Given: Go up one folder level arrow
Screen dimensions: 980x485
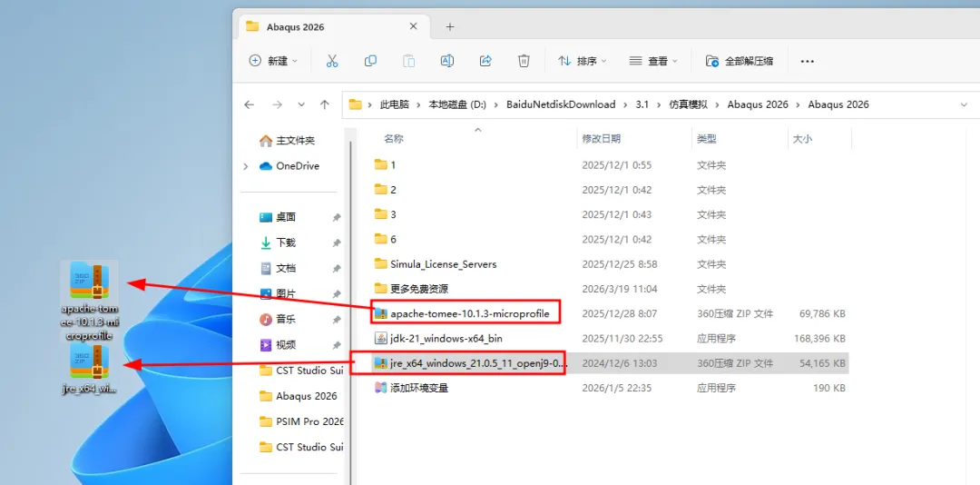Looking at the screenshot, I should coord(324,104).
